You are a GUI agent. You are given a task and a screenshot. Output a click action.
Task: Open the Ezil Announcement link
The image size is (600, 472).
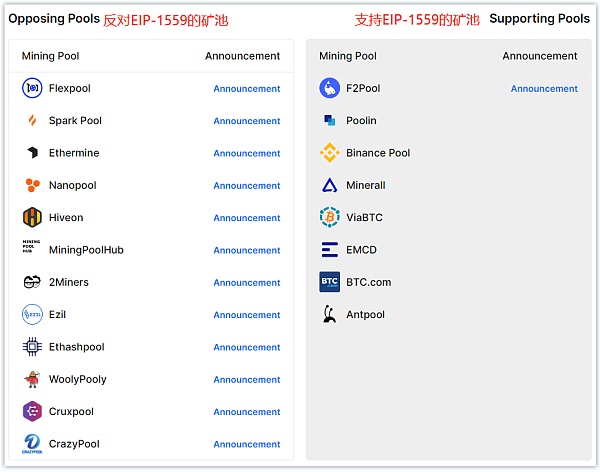tap(247, 315)
